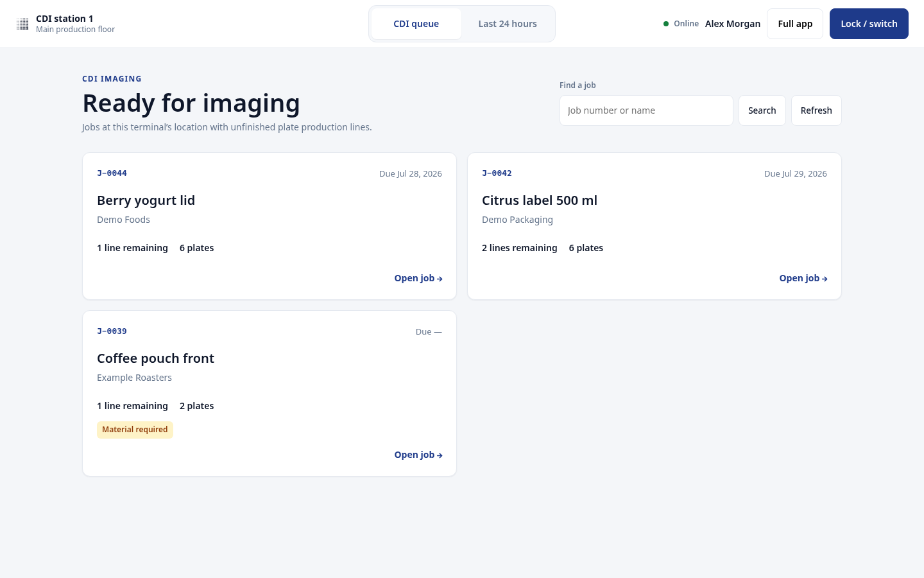The image size is (924, 578).
Task: Click the CDI station 1 title
Action: click(x=64, y=19)
